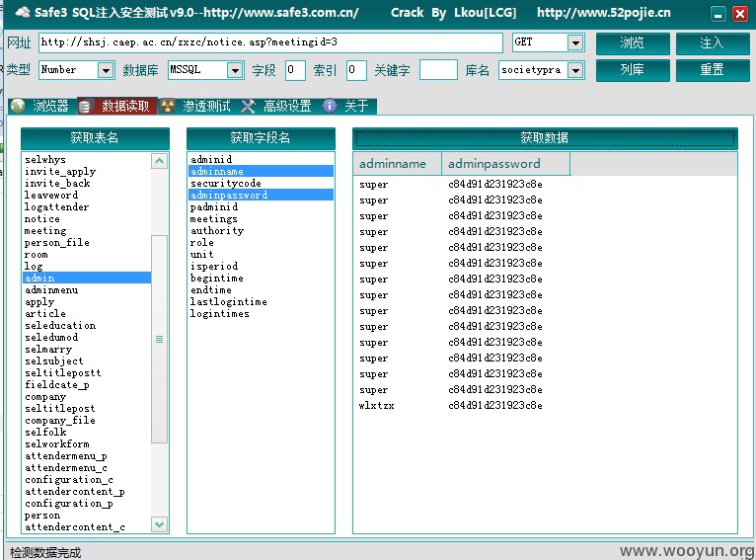The width and height of the screenshot is (756, 560).
Task: Click the table list scrollbar thumb
Action: [159, 339]
